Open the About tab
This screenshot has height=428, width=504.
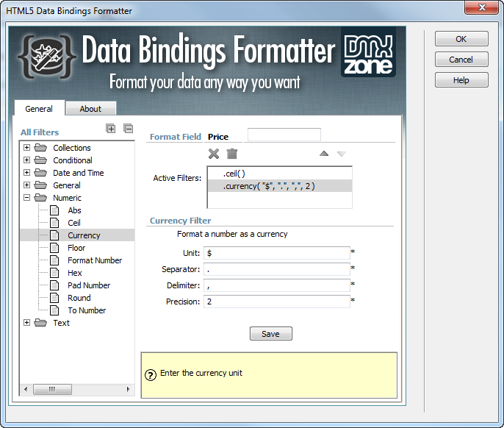tap(90, 109)
